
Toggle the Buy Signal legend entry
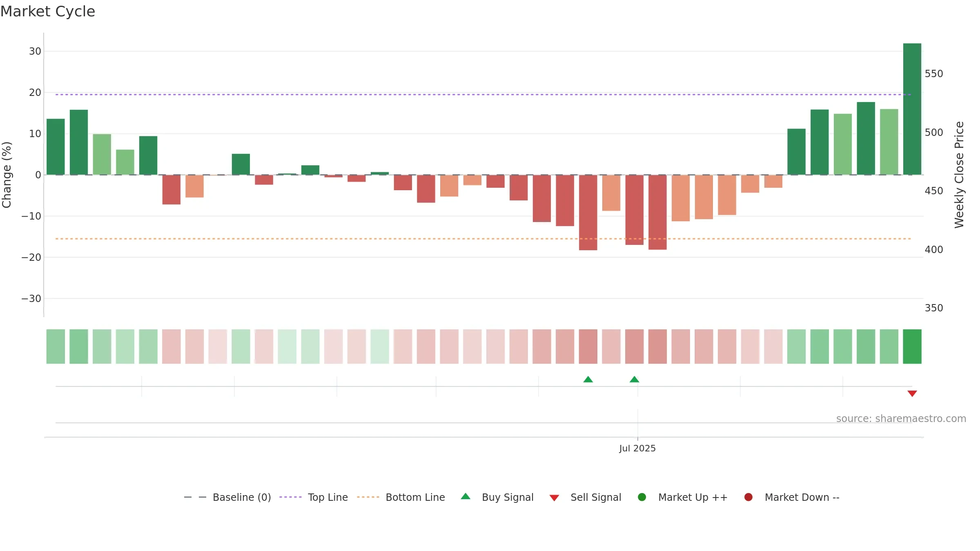tap(497, 497)
